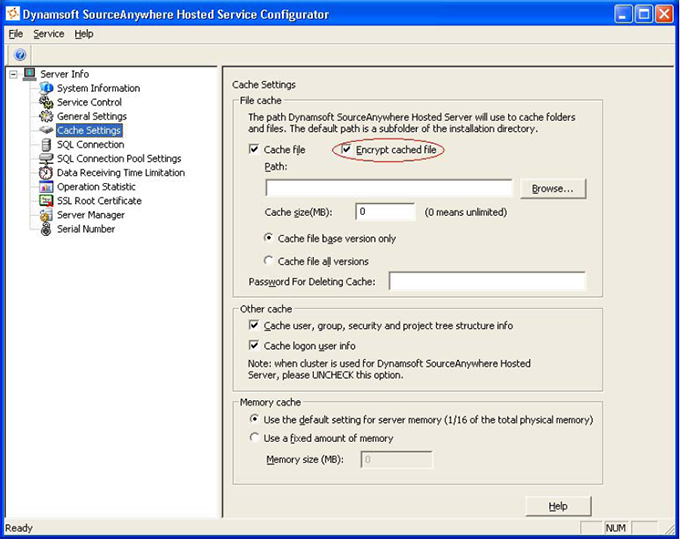Select Cache file all versions option
This screenshot has width=680, height=539.
pos(268,261)
